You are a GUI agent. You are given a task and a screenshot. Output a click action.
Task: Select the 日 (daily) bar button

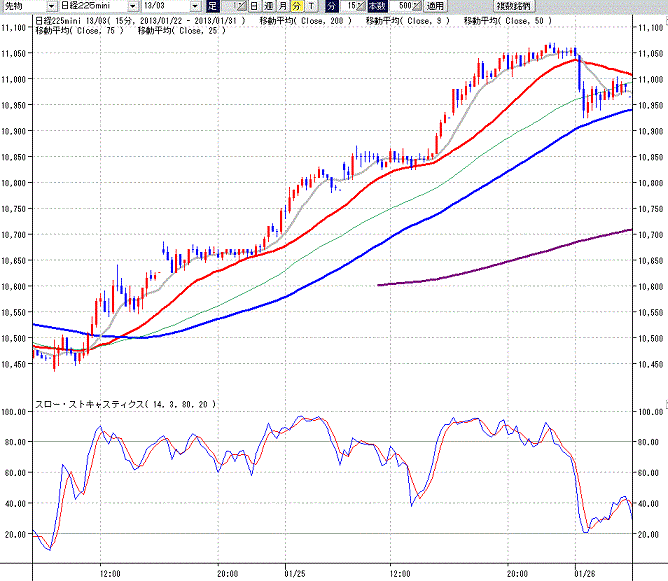click(253, 6)
